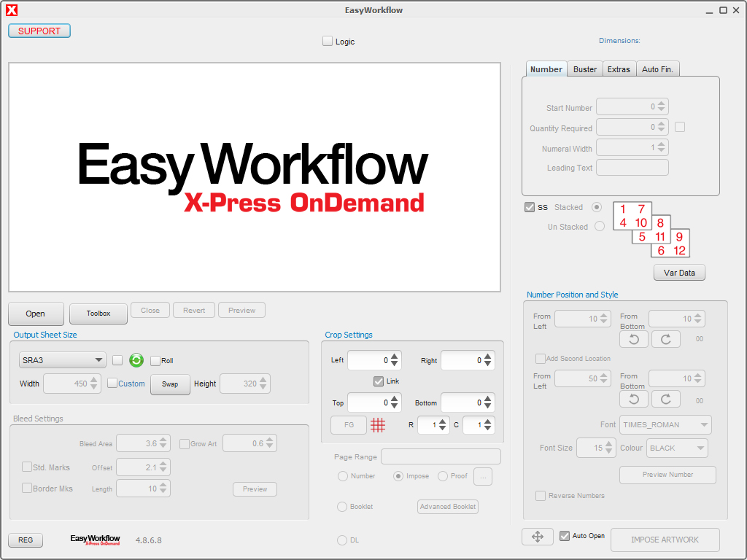Click the small EasyWorkflow logo beside REG
The height and width of the screenshot is (560, 747).
(96, 540)
